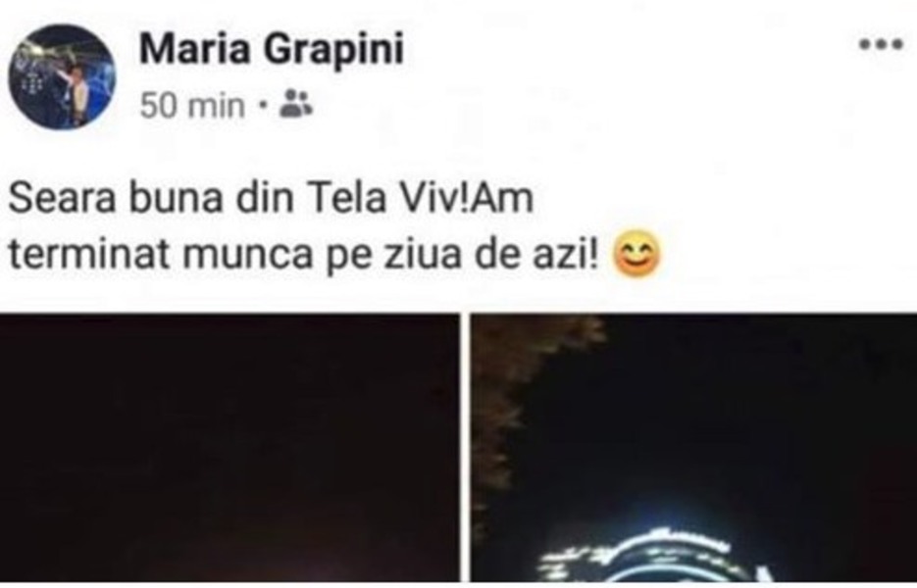Open Maria Grapini's round profile picture
The height and width of the screenshot is (588, 917).
point(62,76)
